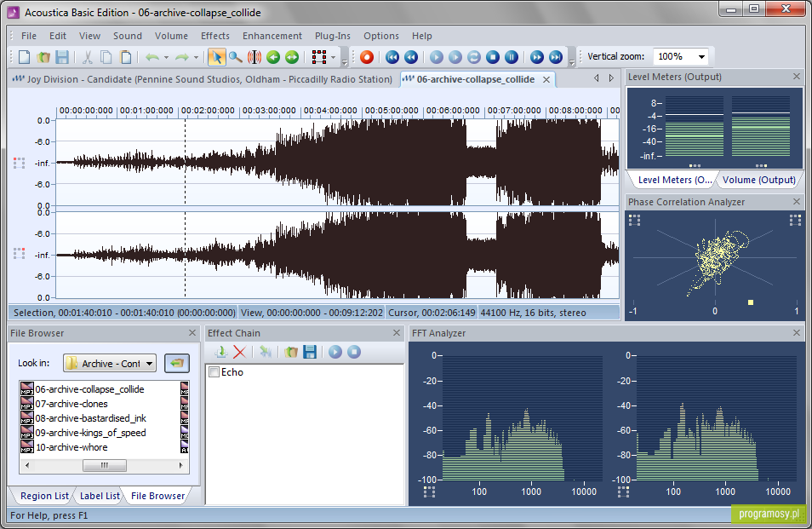Expand the Redo history dropdown arrow

197,57
